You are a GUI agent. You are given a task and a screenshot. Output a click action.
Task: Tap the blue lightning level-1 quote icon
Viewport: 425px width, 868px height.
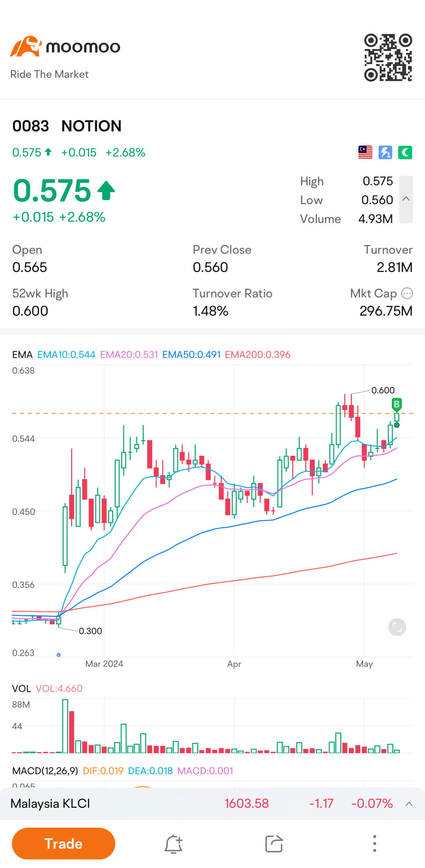385,152
